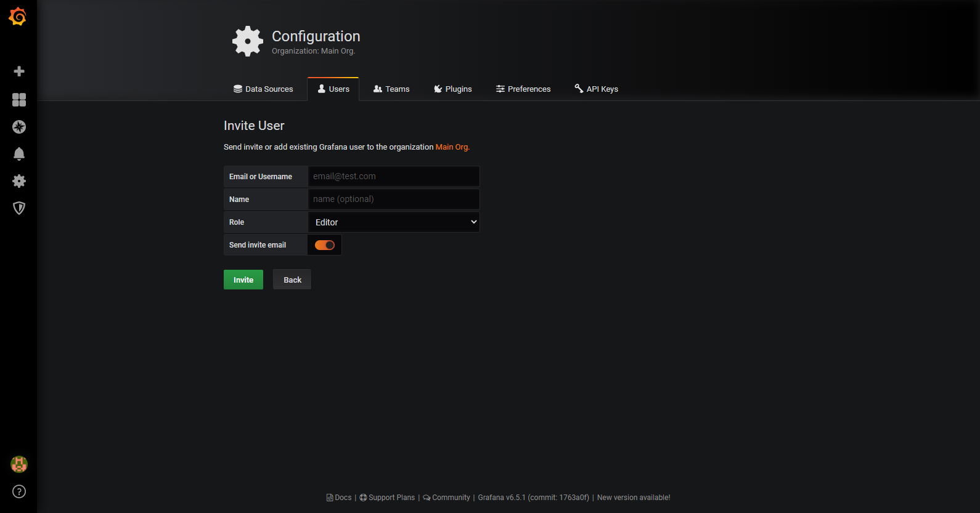
Task: Switch to the Preferences tab
Action: tap(523, 89)
